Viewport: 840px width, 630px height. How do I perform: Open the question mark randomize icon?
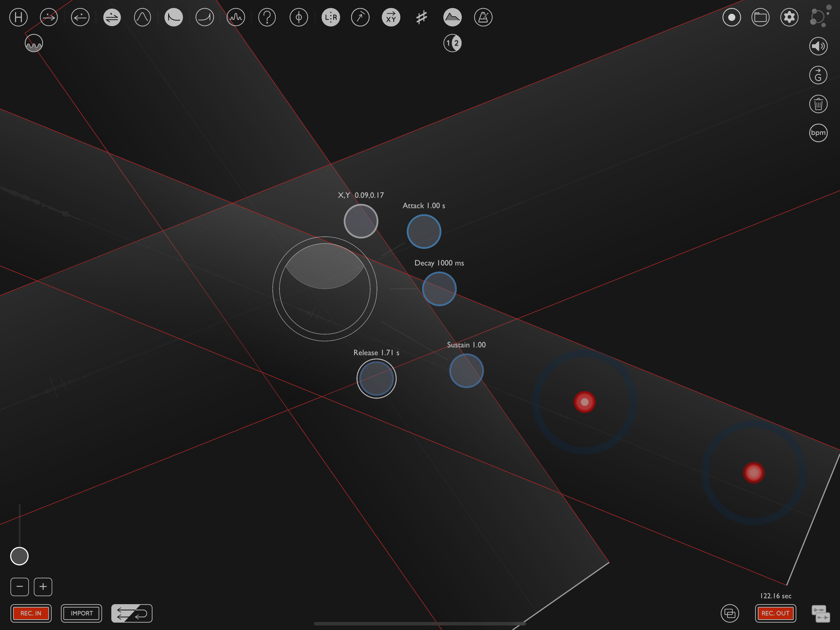coord(267,17)
